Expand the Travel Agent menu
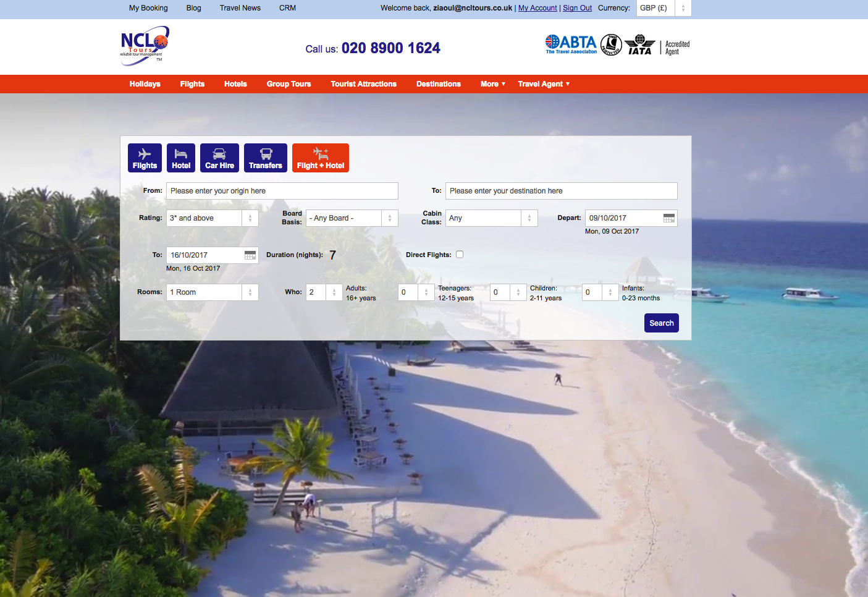868x597 pixels. (x=543, y=84)
